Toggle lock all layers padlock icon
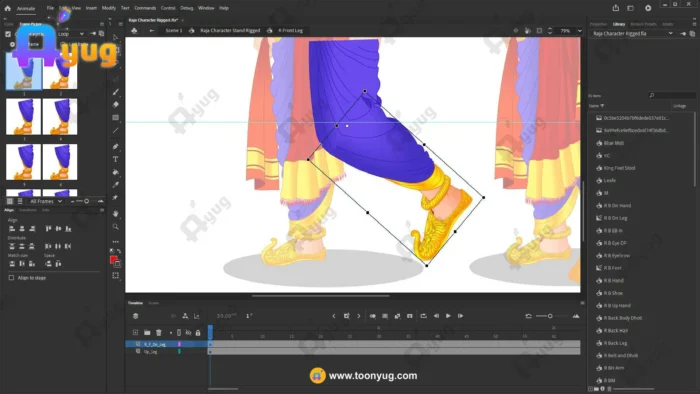This screenshot has height=394, width=700. pos(198,333)
